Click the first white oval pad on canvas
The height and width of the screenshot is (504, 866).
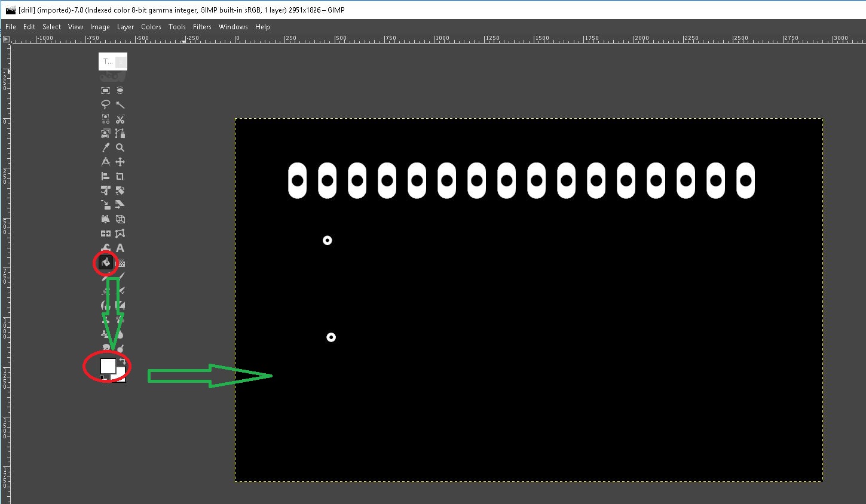297,180
